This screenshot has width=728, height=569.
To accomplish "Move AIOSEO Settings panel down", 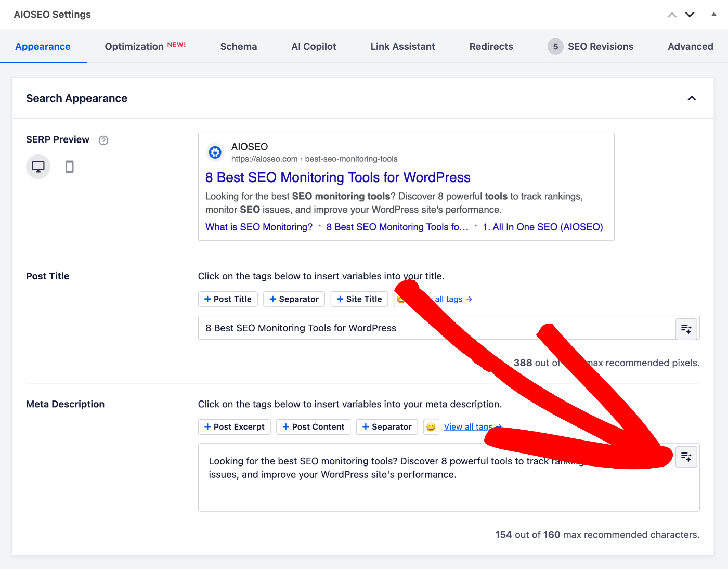I will (x=690, y=15).
